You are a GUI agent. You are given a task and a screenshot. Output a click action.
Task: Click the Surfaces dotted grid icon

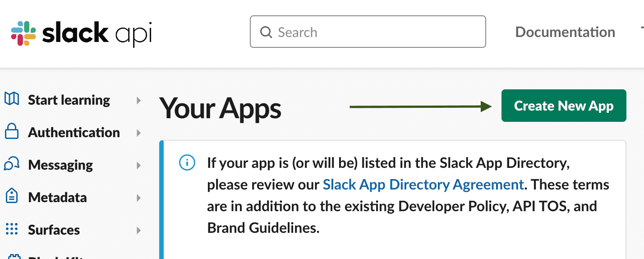[11, 229]
